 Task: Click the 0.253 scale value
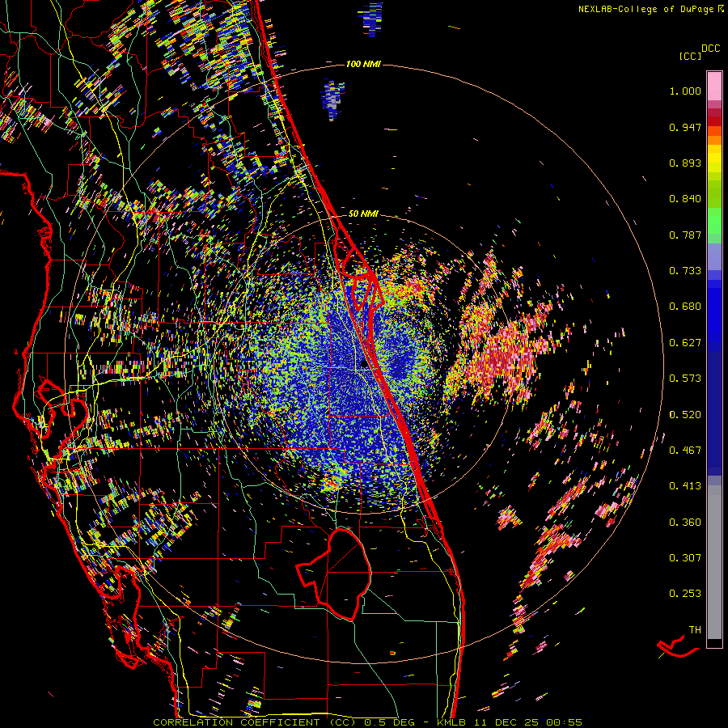[685, 594]
